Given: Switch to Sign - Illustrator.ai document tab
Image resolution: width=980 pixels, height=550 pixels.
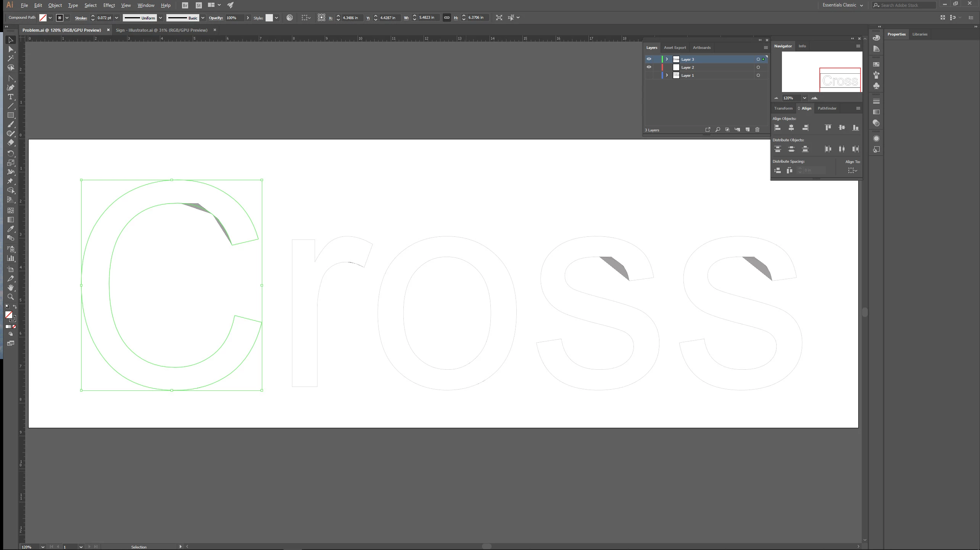Looking at the screenshot, I should pos(161,30).
